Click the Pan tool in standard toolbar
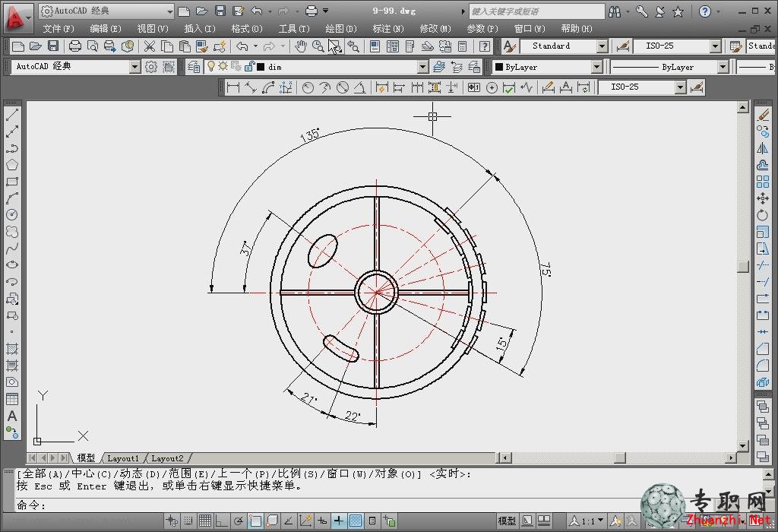The image size is (778, 532). pos(300,46)
